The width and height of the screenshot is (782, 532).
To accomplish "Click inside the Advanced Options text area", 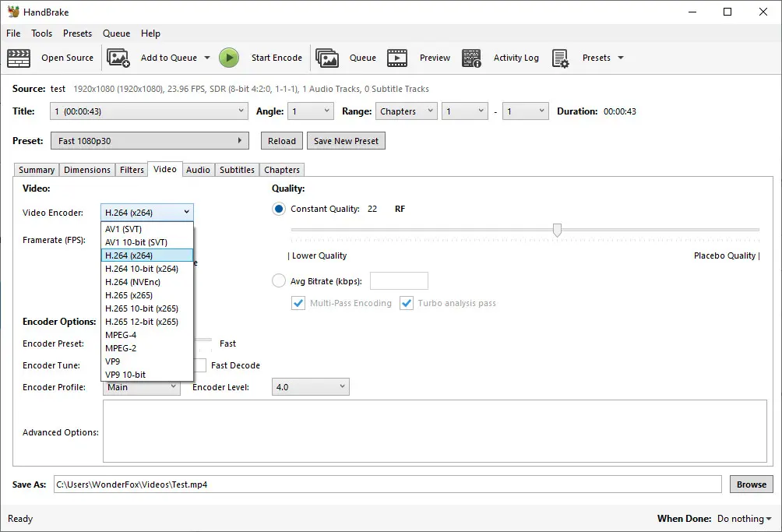I will pyautogui.click(x=435, y=432).
